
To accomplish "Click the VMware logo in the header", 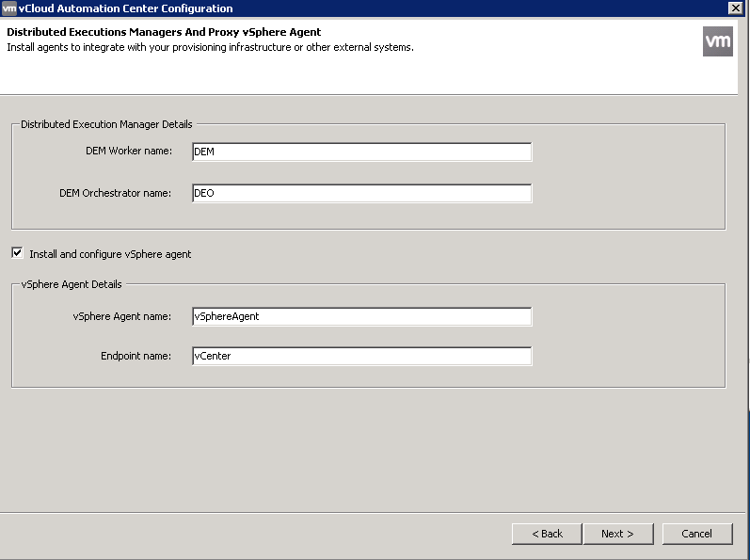I will click(x=717, y=41).
